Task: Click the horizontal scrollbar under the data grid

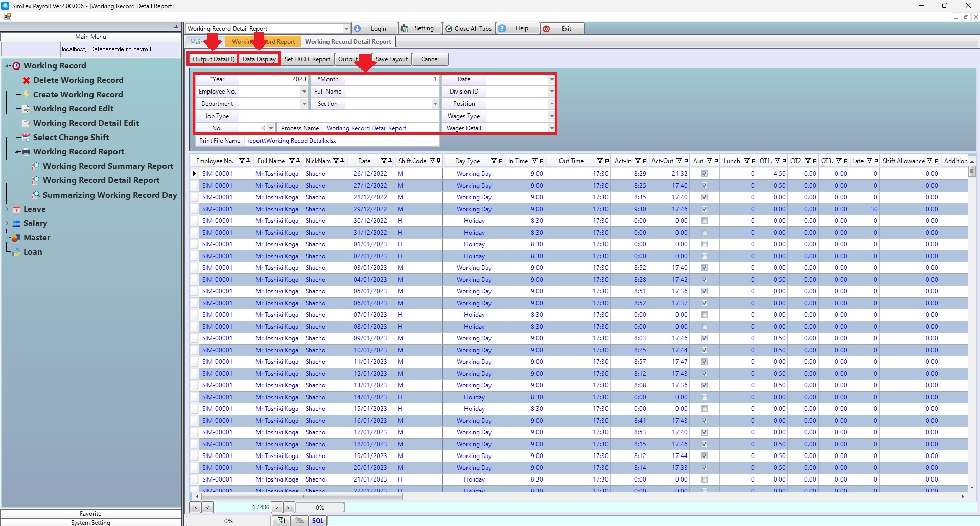Action: [x=301, y=496]
